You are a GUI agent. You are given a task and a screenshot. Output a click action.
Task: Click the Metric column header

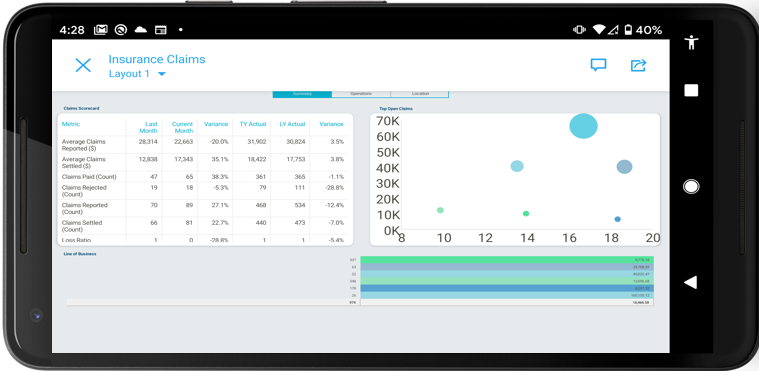point(71,124)
